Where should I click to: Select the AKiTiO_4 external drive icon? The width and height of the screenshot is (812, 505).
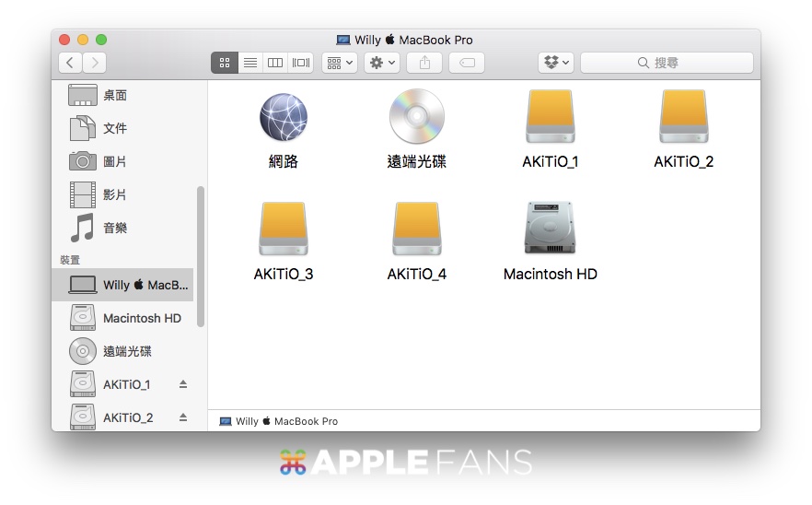coord(417,229)
